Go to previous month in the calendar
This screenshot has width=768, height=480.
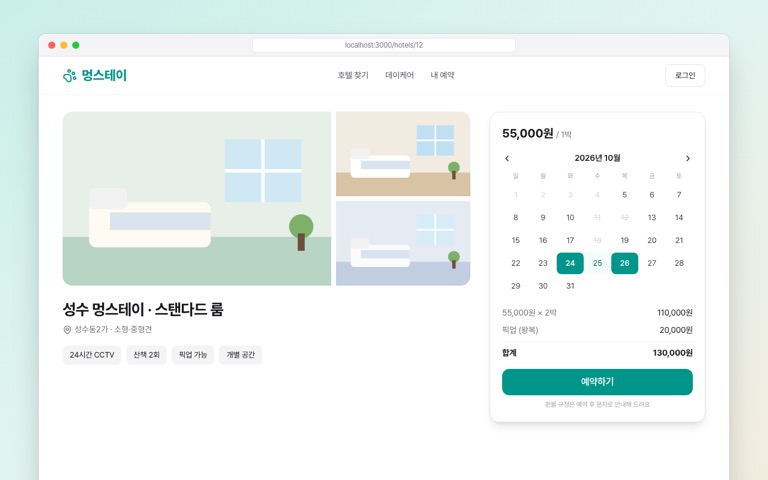[507, 158]
